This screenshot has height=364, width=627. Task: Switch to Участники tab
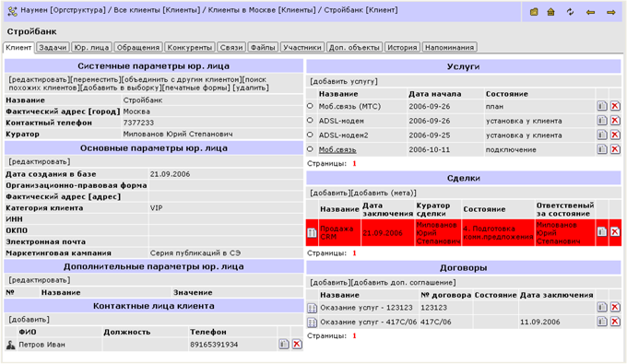302,47
